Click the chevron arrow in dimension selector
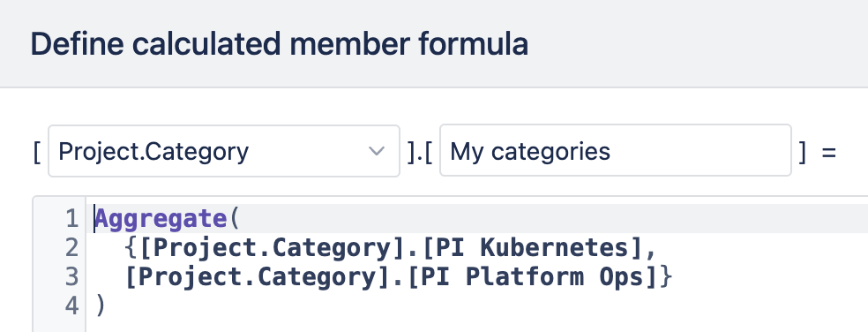Image resolution: width=868 pixels, height=332 pixels. tap(377, 151)
